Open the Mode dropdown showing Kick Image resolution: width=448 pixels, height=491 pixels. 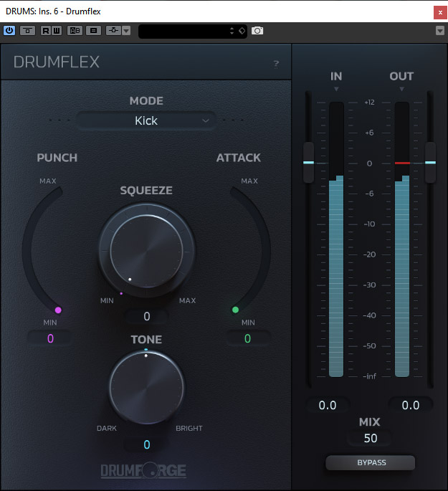point(146,120)
